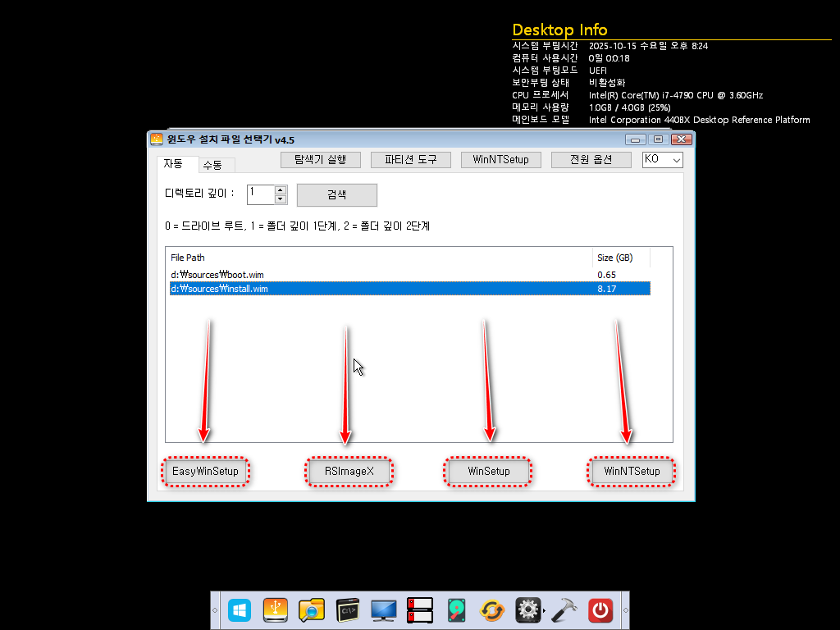Viewport: 840px width, 630px height.
Task: Open the gear settings dock icon
Action: (527, 610)
